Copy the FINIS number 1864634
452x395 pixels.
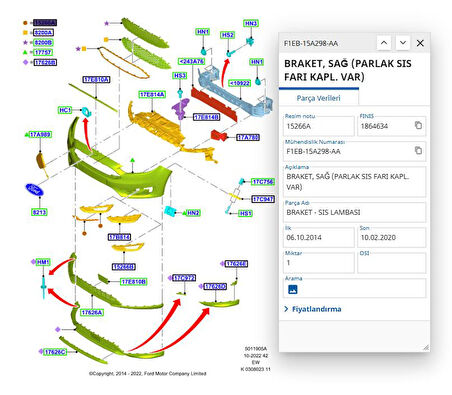click(418, 125)
